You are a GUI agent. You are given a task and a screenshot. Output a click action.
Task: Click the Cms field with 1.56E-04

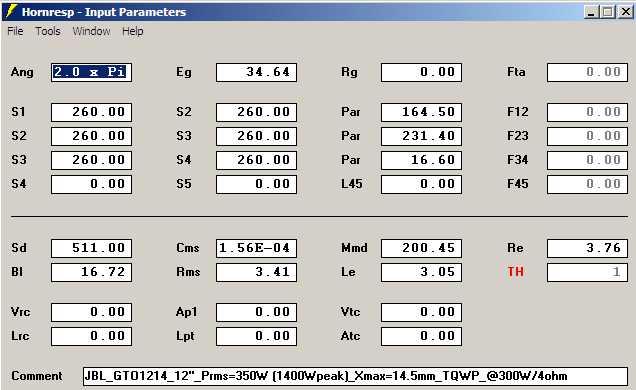256,248
